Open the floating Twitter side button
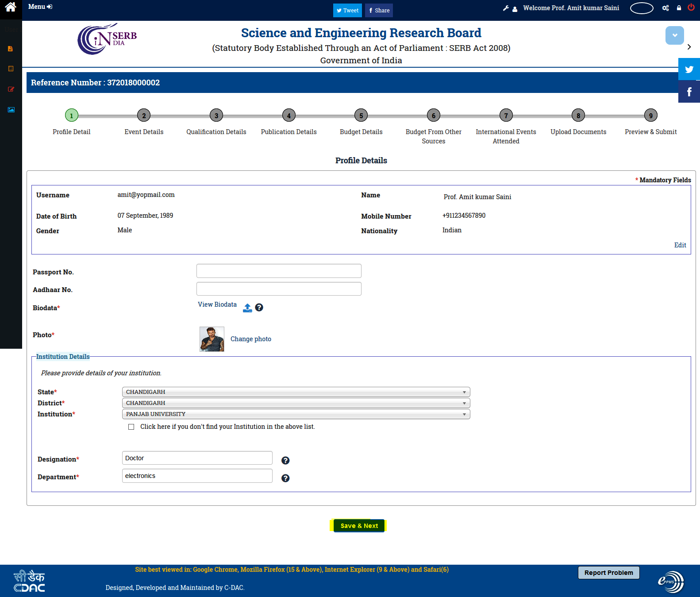 689,69
